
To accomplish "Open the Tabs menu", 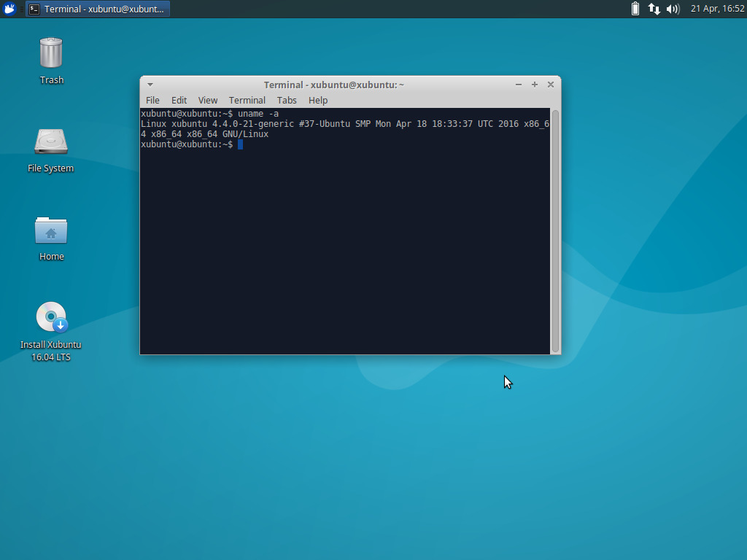I will click(286, 100).
